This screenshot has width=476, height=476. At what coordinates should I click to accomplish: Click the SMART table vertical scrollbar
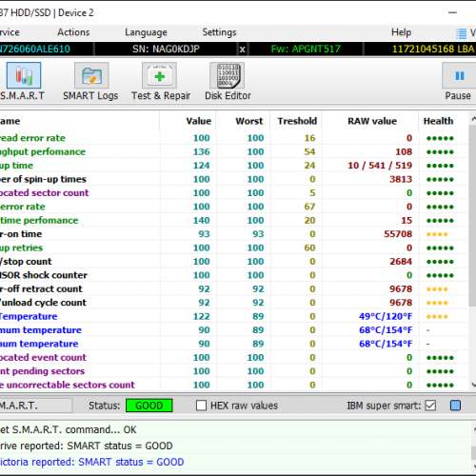472,216
